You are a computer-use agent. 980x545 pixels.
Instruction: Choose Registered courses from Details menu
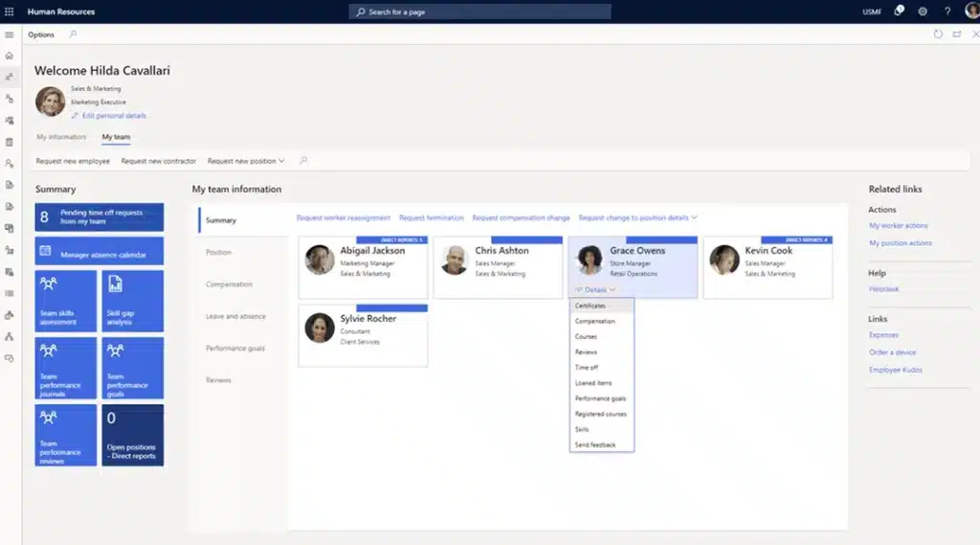click(601, 414)
